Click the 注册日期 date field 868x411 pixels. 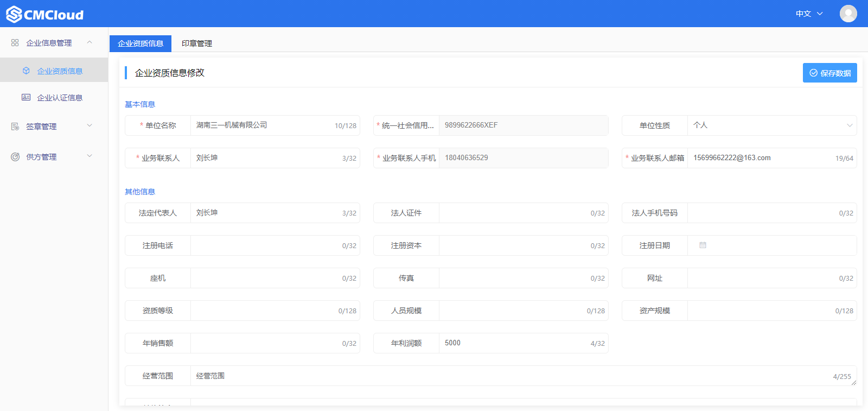pos(772,245)
